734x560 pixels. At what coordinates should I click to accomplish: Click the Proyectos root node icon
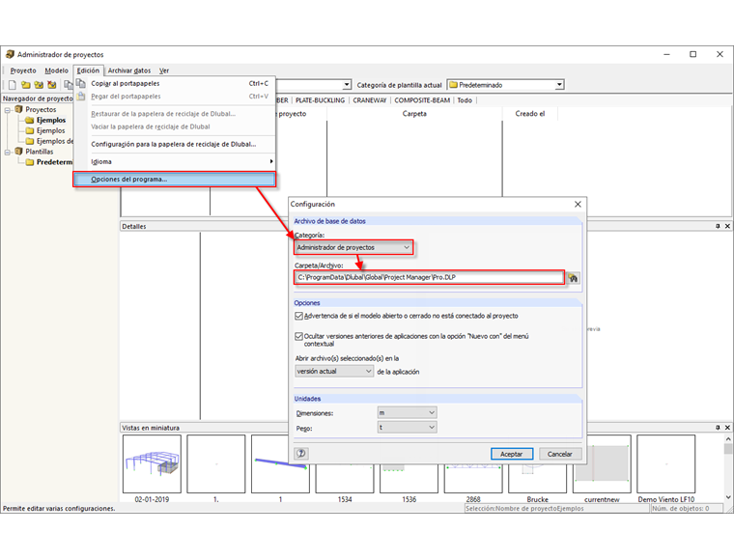click(x=18, y=109)
